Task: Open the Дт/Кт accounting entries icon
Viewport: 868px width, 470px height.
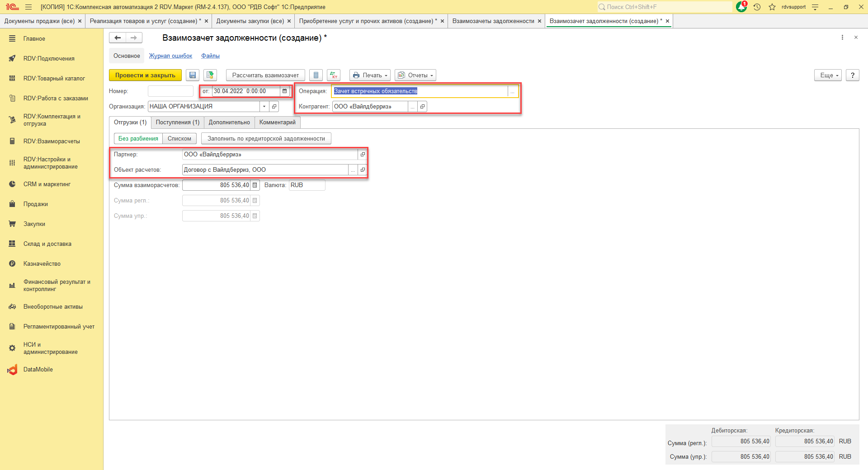Action: coord(334,75)
